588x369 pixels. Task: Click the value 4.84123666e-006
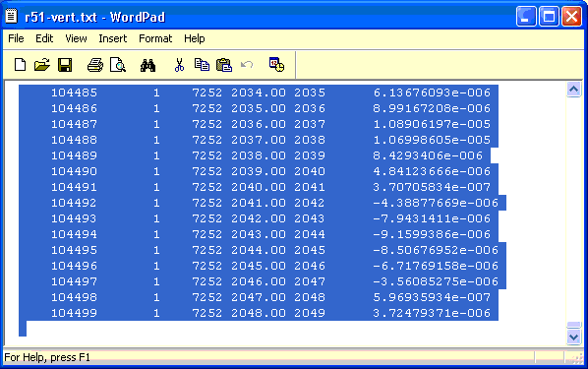coord(432,171)
